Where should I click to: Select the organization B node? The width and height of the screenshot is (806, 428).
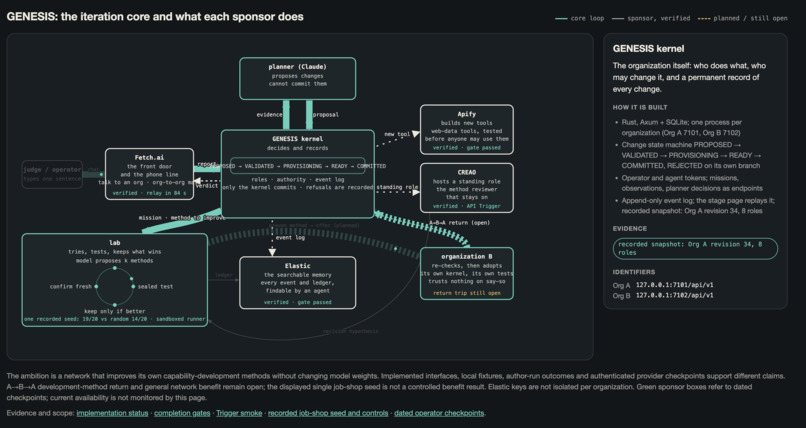tap(466, 274)
